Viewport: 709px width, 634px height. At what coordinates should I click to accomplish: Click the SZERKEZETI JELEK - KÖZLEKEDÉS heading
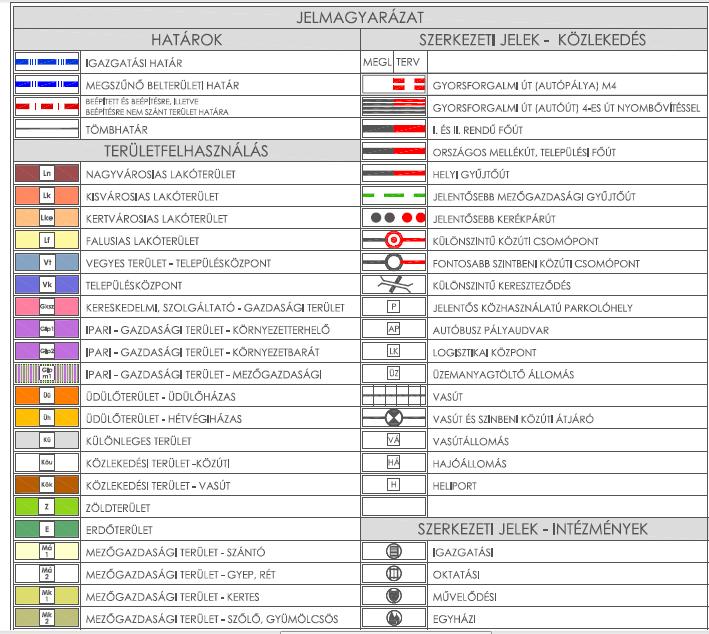[x=532, y=40]
